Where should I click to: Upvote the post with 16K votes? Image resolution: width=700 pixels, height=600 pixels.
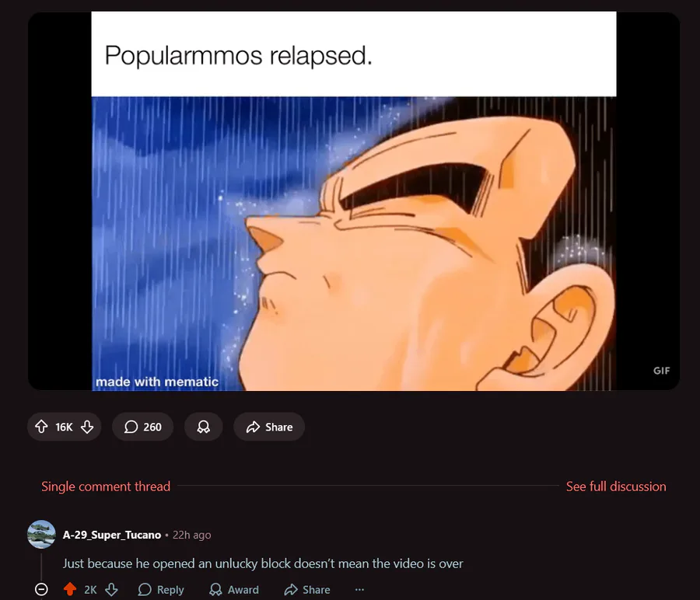click(x=41, y=427)
